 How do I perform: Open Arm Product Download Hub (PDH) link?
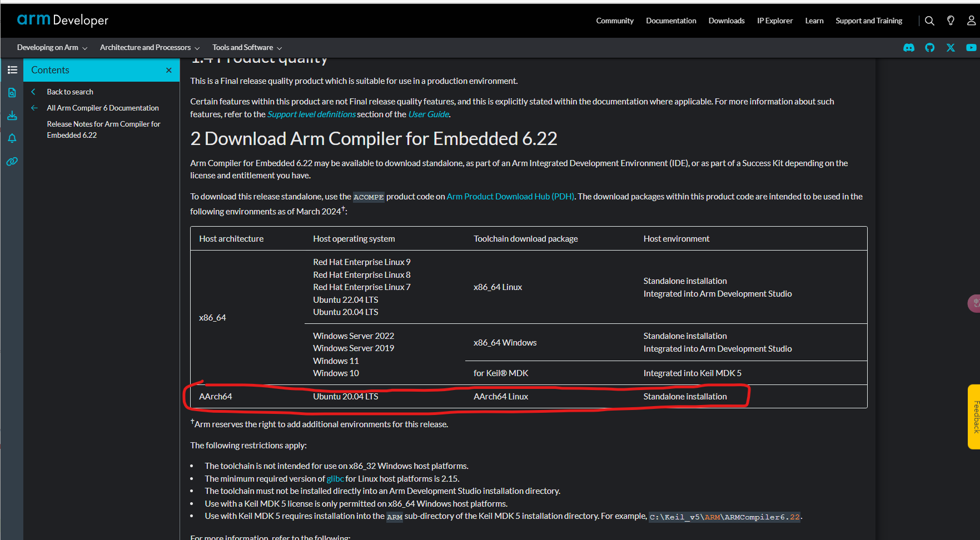pos(510,197)
